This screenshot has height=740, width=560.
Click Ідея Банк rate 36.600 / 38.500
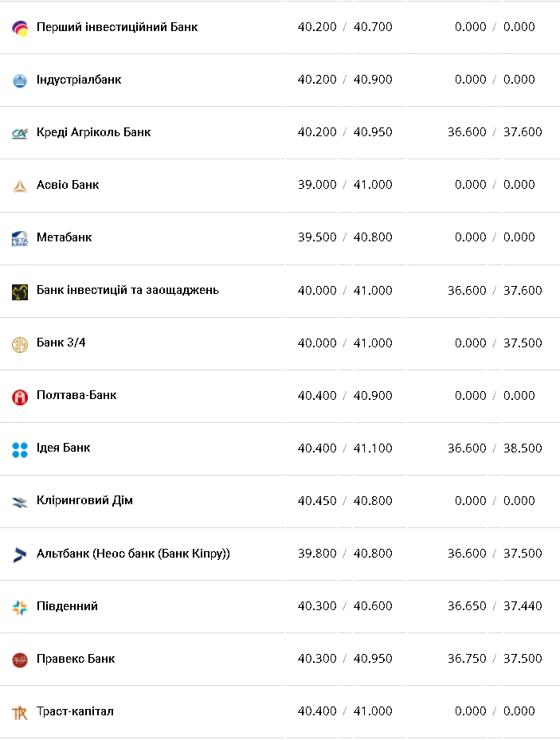point(494,448)
